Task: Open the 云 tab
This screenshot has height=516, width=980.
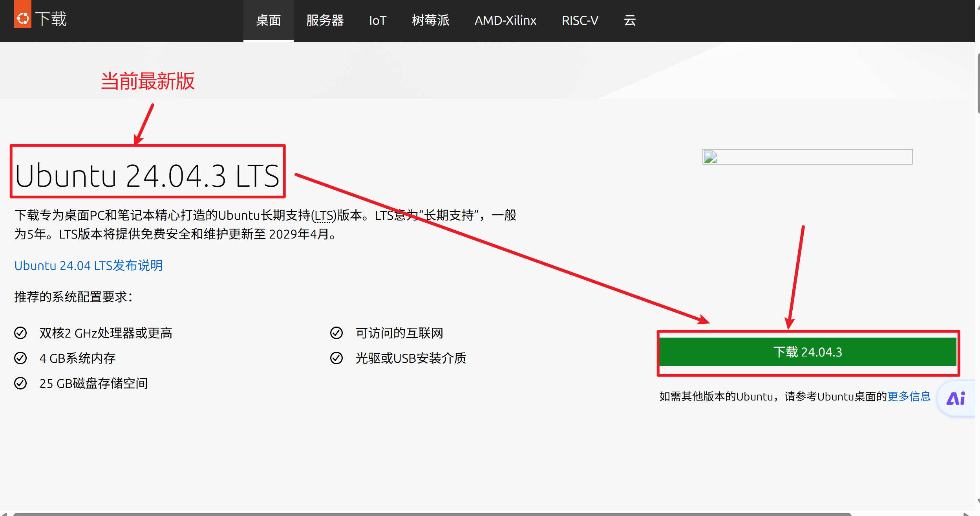Action: (630, 20)
